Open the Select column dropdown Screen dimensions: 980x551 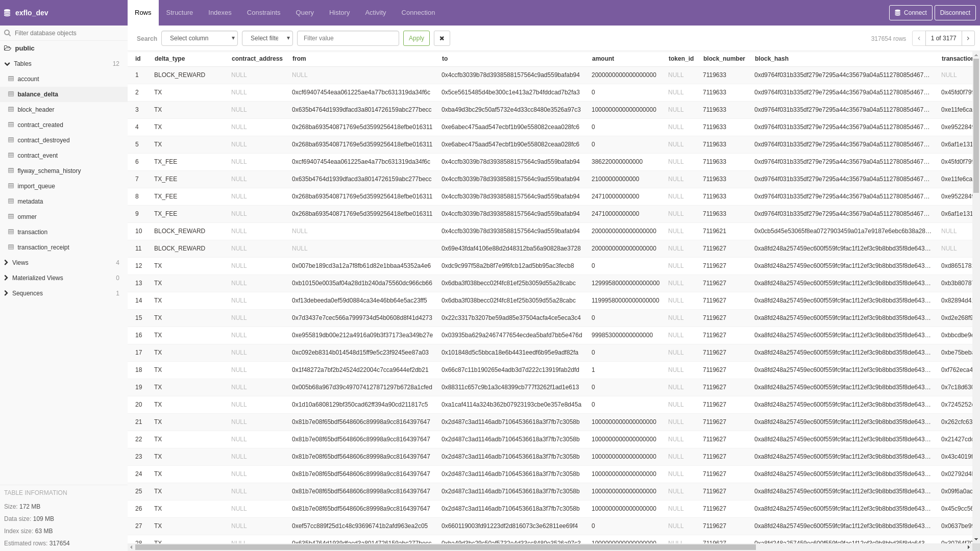199,38
